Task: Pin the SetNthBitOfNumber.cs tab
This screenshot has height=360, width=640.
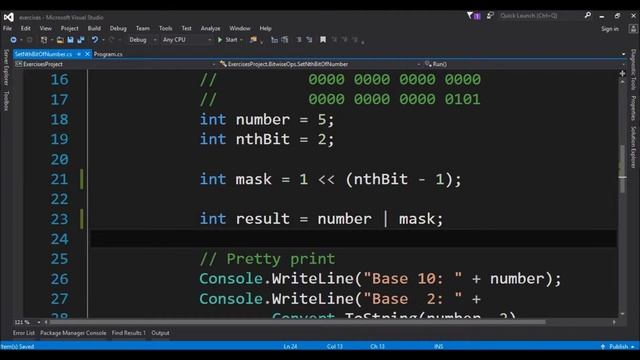Action: click(79, 54)
